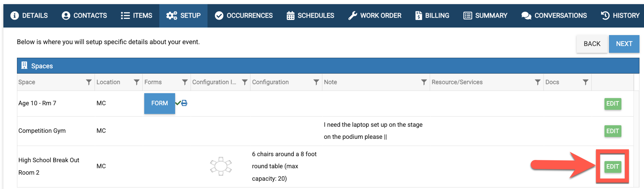Open the Space column filter
The image size is (644, 189).
tap(89, 82)
